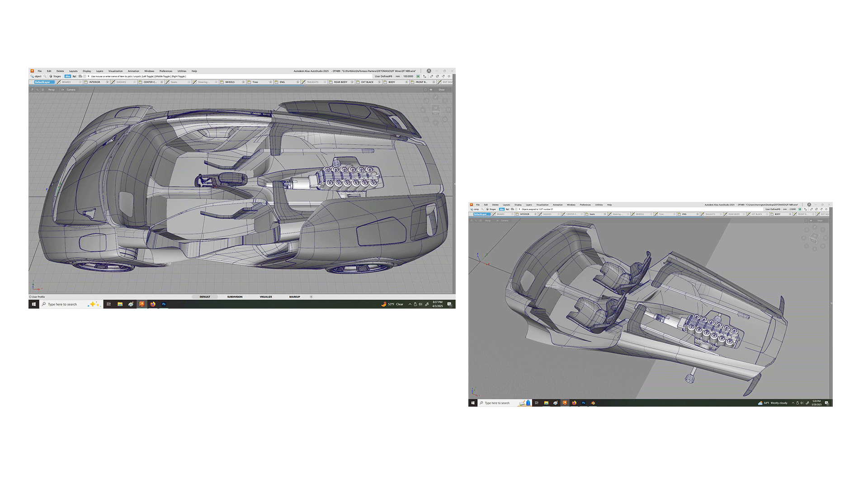
Task: Click the user account icon in the larger Alias title bar
Action: [x=429, y=71]
